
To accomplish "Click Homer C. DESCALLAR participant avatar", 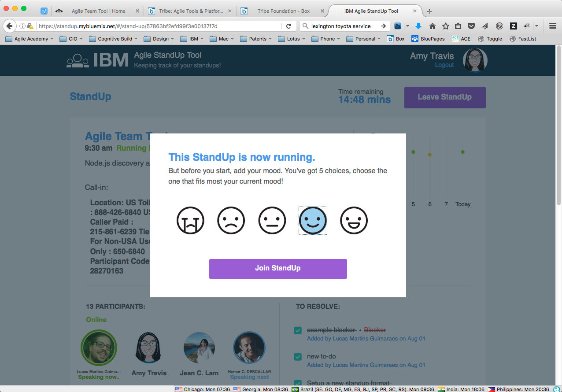I will click(249, 348).
